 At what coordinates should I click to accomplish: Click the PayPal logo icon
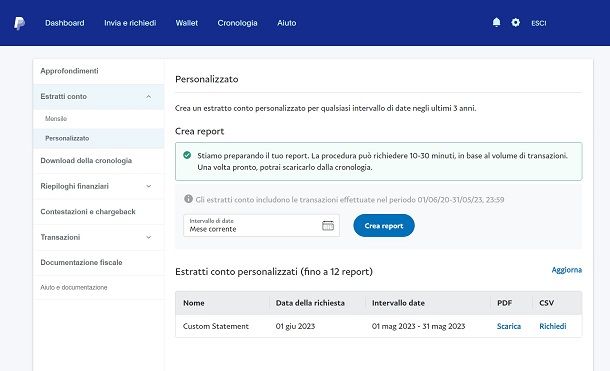tap(19, 23)
